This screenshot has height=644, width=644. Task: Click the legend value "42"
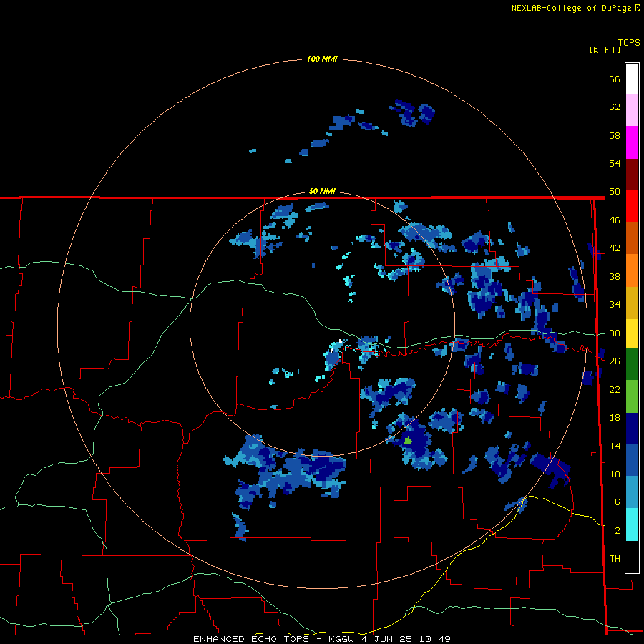point(615,248)
